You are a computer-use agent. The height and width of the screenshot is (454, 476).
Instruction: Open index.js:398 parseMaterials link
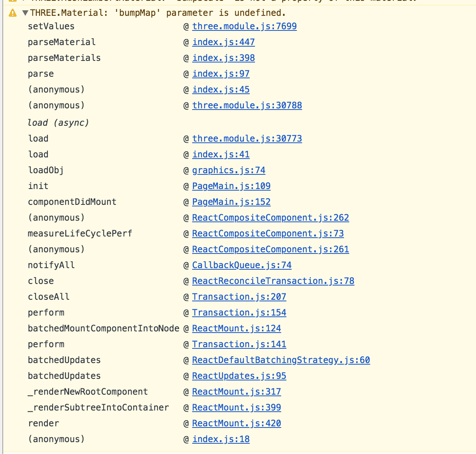pyautogui.click(x=223, y=58)
